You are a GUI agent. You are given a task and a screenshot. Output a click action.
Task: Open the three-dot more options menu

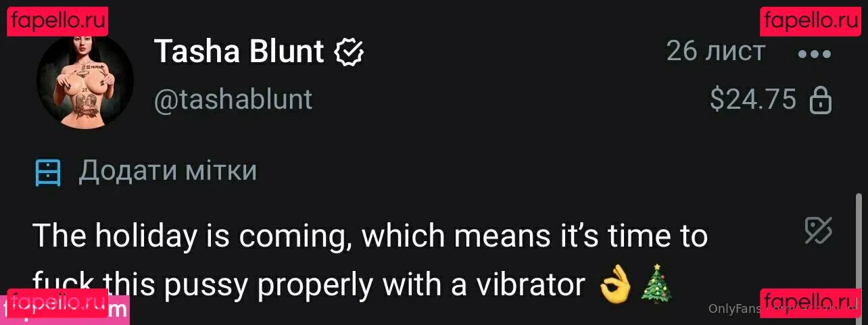tap(814, 54)
